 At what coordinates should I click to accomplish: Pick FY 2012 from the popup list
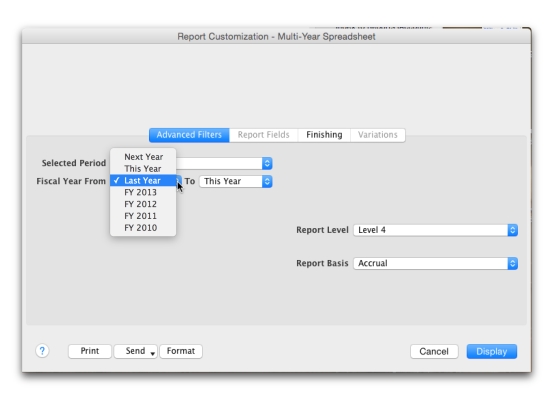click(x=143, y=204)
